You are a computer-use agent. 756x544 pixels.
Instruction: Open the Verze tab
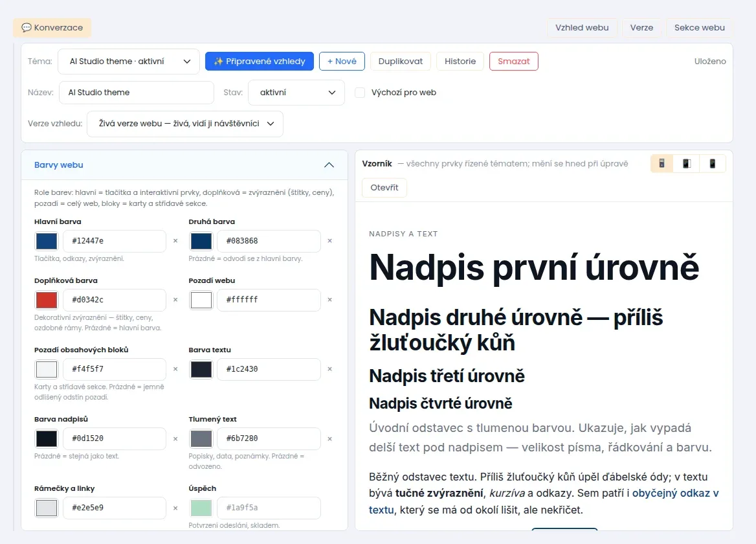pos(641,27)
